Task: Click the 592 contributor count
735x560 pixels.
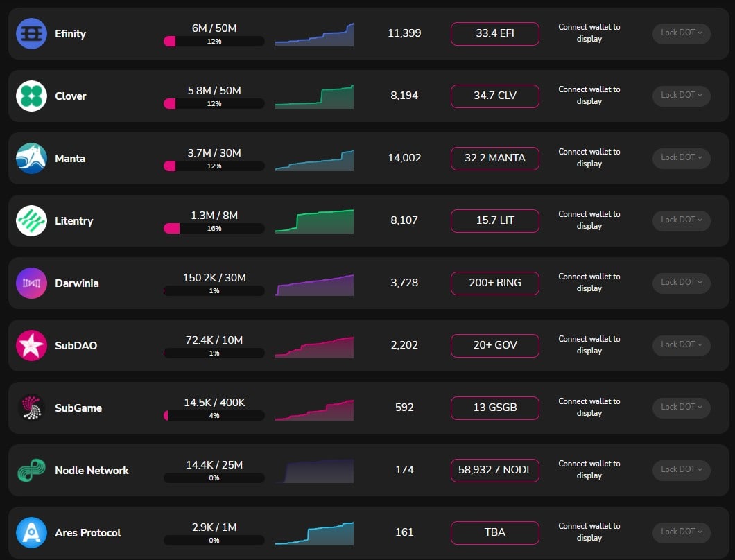Action: 404,408
